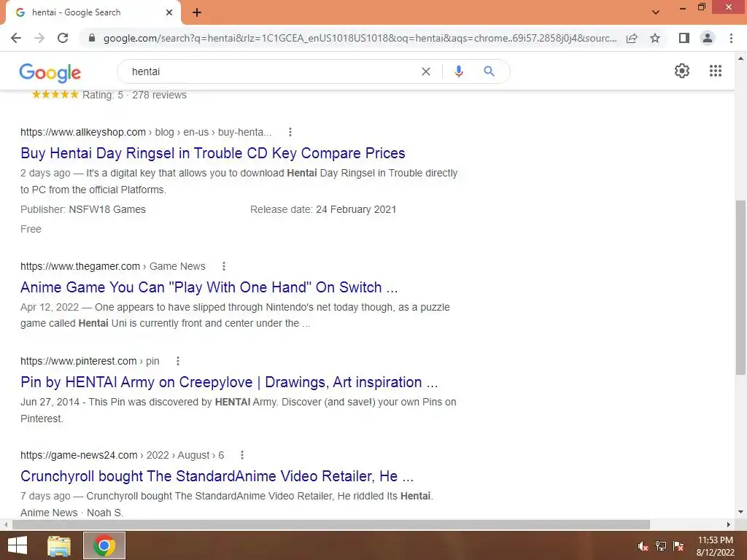Click the scroll up arrow
The height and width of the screenshot is (560, 747).
[740, 58]
